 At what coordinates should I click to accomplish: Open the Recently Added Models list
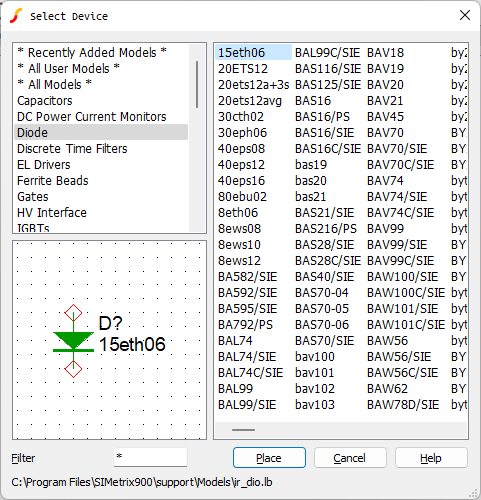click(x=92, y=53)
